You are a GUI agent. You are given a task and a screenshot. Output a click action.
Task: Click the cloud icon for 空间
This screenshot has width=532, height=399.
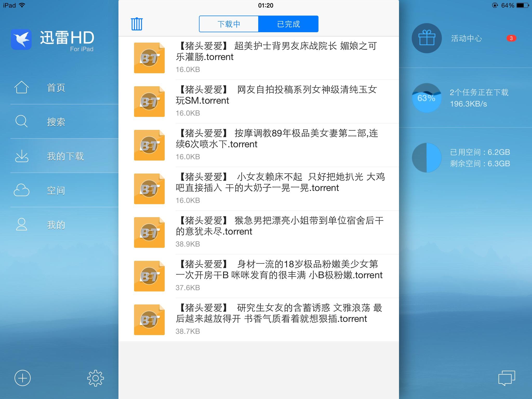pyautogui.click(x=21, y=190)
